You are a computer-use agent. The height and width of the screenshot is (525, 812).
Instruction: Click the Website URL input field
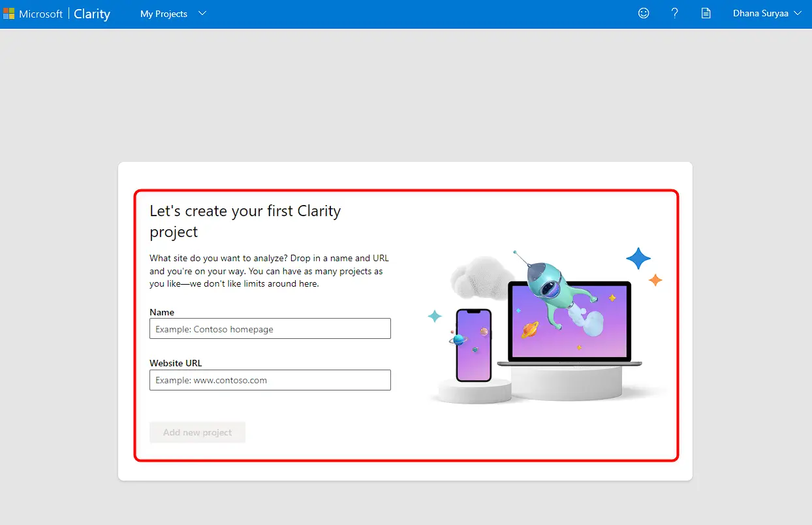coord(270,380)
